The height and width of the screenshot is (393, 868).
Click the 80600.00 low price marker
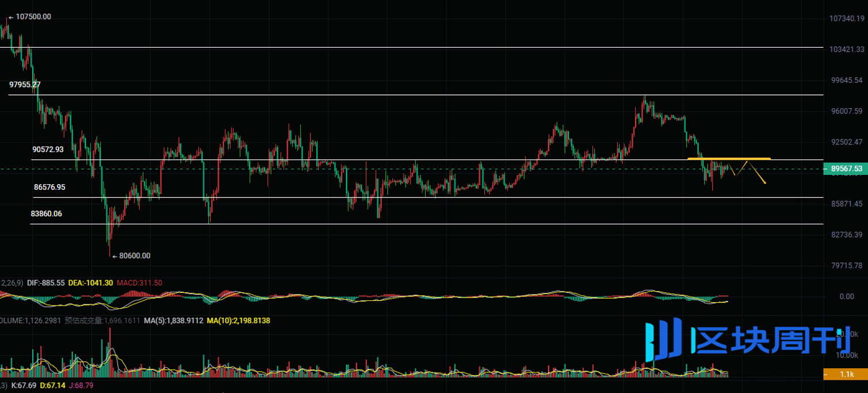coord(134,256)
